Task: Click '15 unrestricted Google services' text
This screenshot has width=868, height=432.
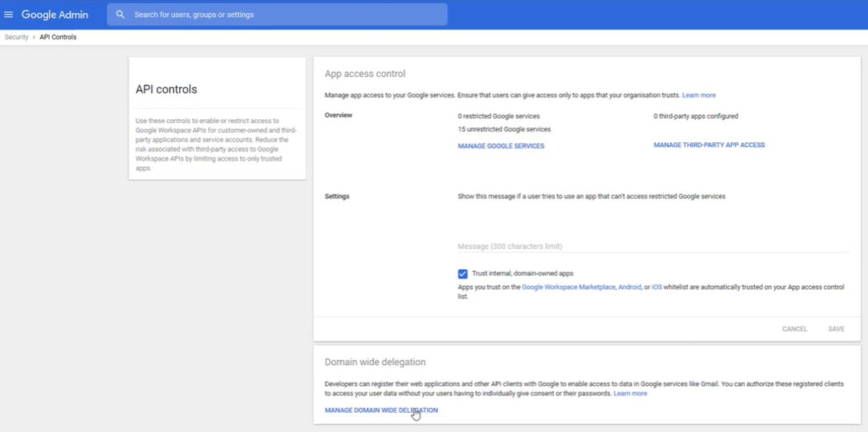Action: click(504, 129)
